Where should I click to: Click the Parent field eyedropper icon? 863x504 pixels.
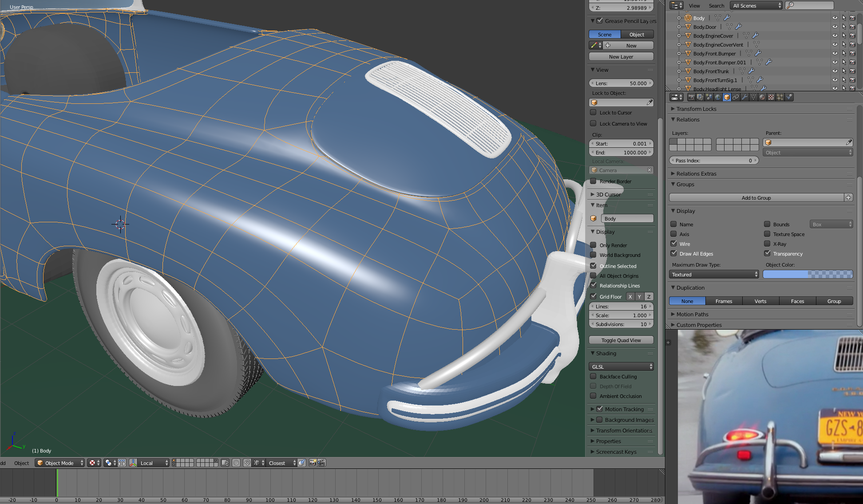pyautogui.click(x=849, y=142)
